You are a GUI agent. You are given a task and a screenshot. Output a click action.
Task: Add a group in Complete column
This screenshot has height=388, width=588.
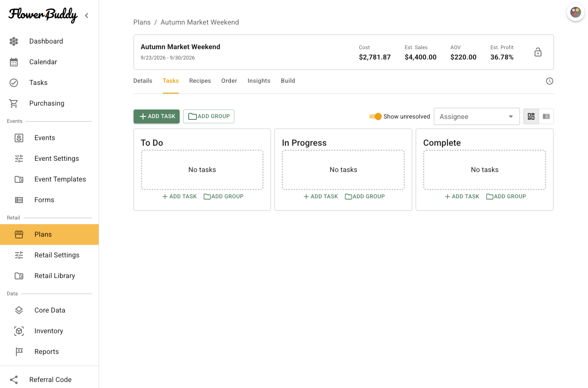click(506, 197)
